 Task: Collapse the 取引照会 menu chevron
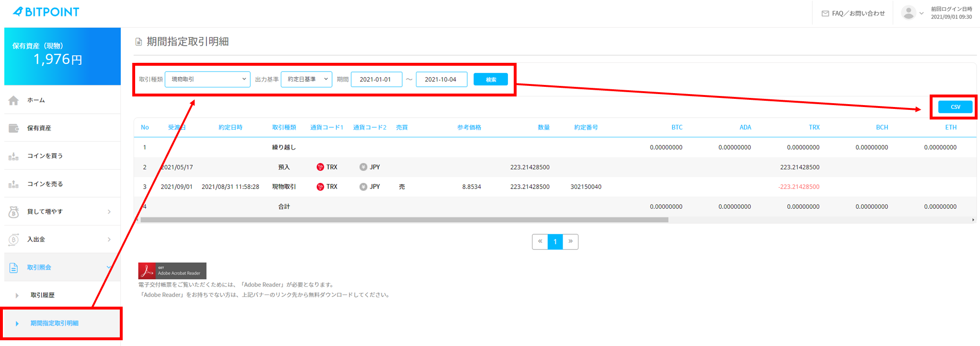click(x=109, y=267)
